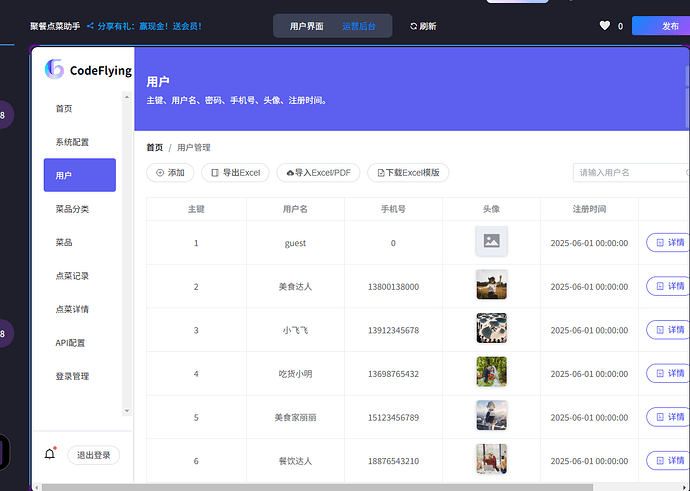Click username cell 美食家丽丽
Viewport: 690px width, 491px height.
tap(295, 418)
